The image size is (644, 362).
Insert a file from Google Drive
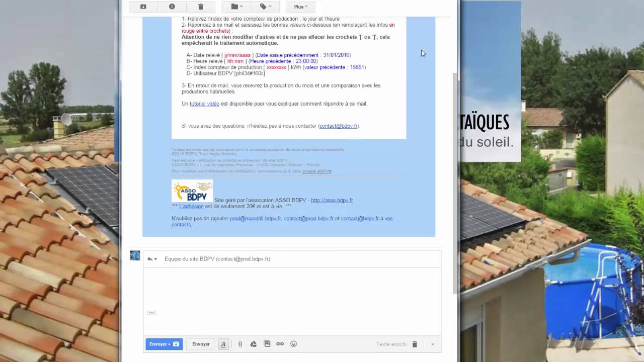[253, 344]
